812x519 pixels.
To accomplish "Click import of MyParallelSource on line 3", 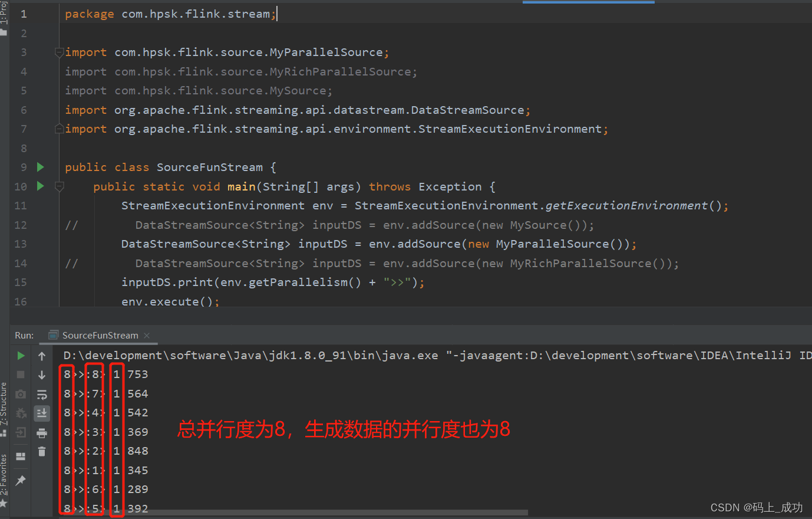I will tap(227, 52).
